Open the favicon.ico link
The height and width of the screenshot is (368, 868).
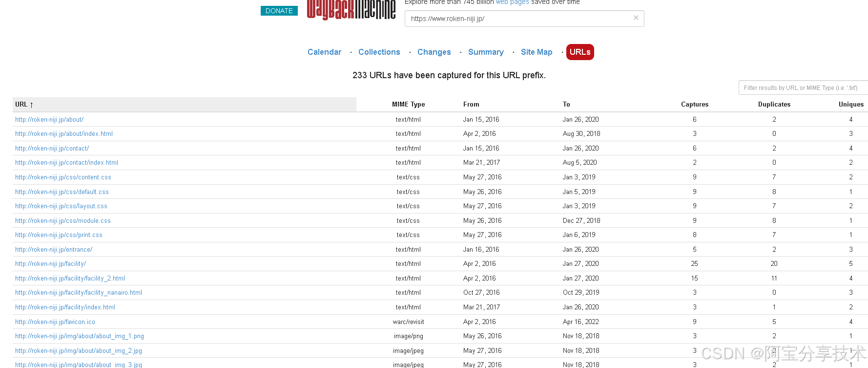click(55, 322)
